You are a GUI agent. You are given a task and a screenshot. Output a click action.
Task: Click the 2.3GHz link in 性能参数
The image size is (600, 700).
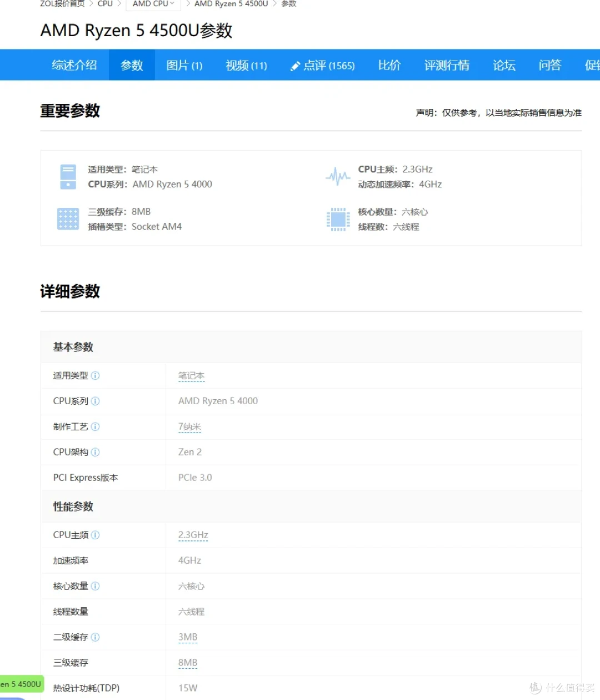pyautogui.click(x=193, y=535)
